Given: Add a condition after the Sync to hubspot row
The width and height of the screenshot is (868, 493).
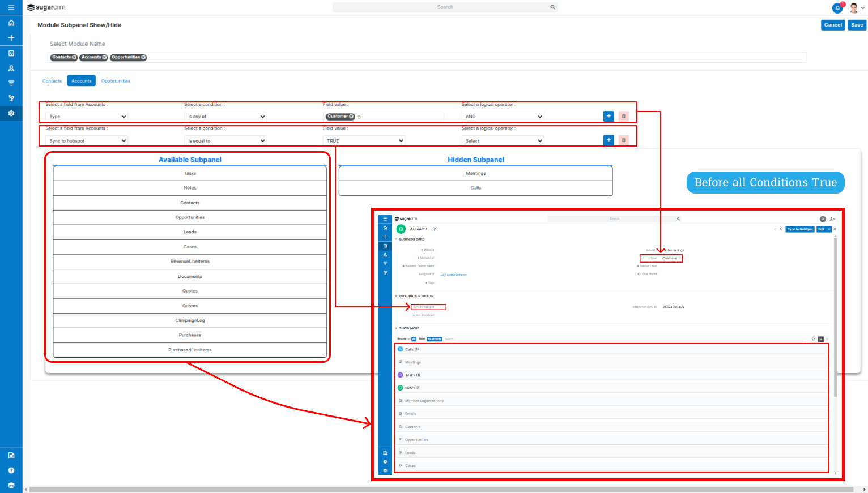Looking at the screenshot, I should click(609, 140).
